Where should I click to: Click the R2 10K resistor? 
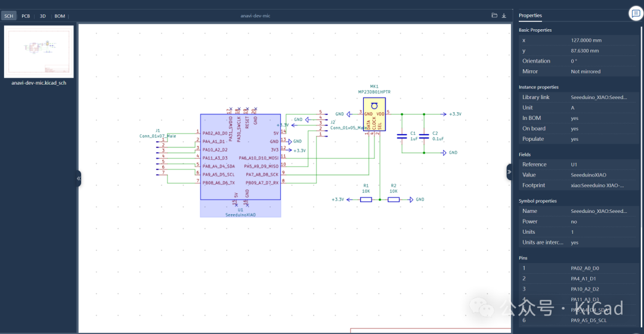pyautogui.click(x=394, y=200)
